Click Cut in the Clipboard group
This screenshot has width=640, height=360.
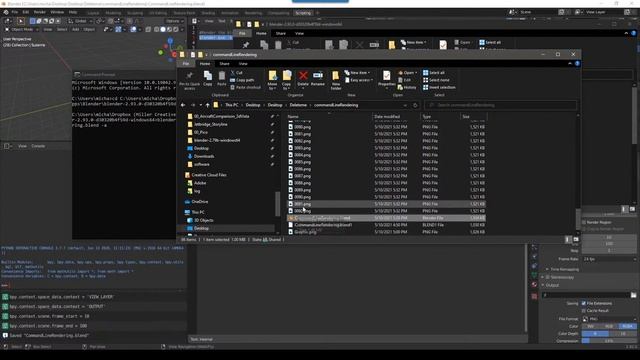click(x=236, y=73)
